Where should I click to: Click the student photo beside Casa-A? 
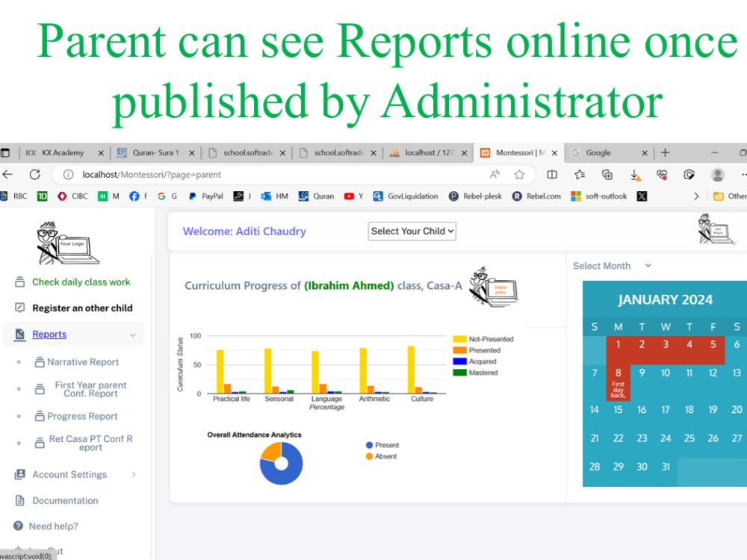coord(493,287)
